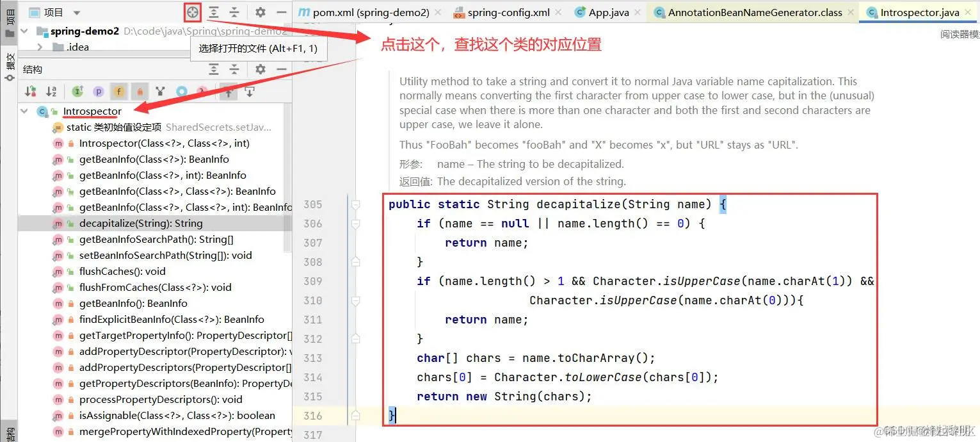The width and height of the screenshot is (980, 442).
Task: Toggle group methods by defining type
Action: (160, 92)
